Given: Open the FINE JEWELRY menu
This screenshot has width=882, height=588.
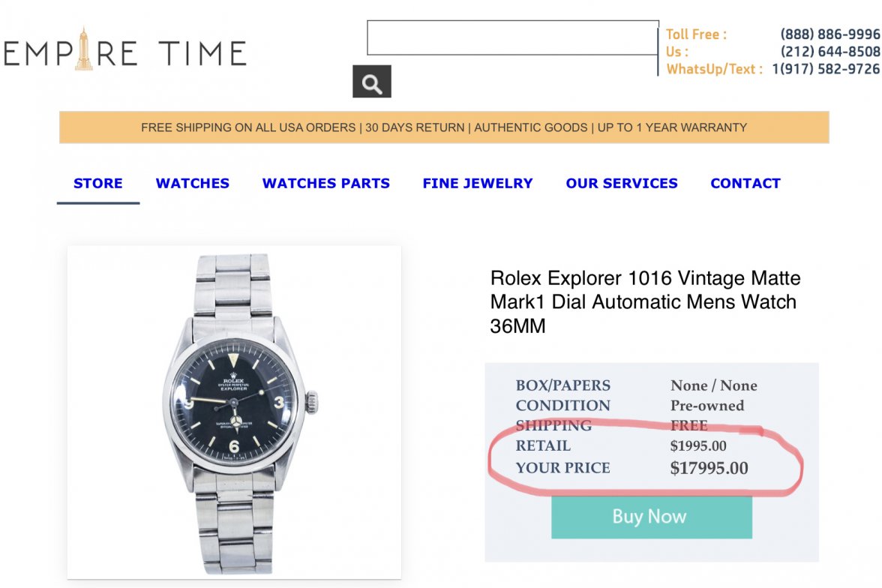Looking at the screenshot, I should 478,184.
